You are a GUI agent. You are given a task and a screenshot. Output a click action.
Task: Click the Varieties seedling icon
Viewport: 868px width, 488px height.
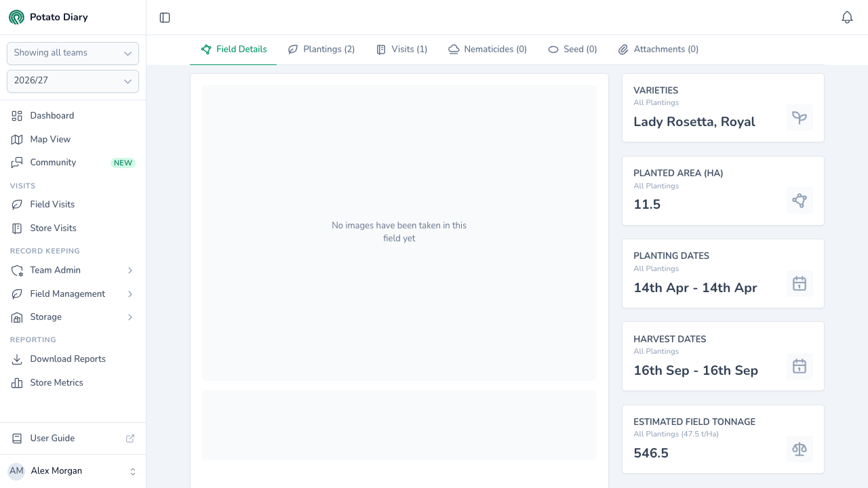[800, 117]
